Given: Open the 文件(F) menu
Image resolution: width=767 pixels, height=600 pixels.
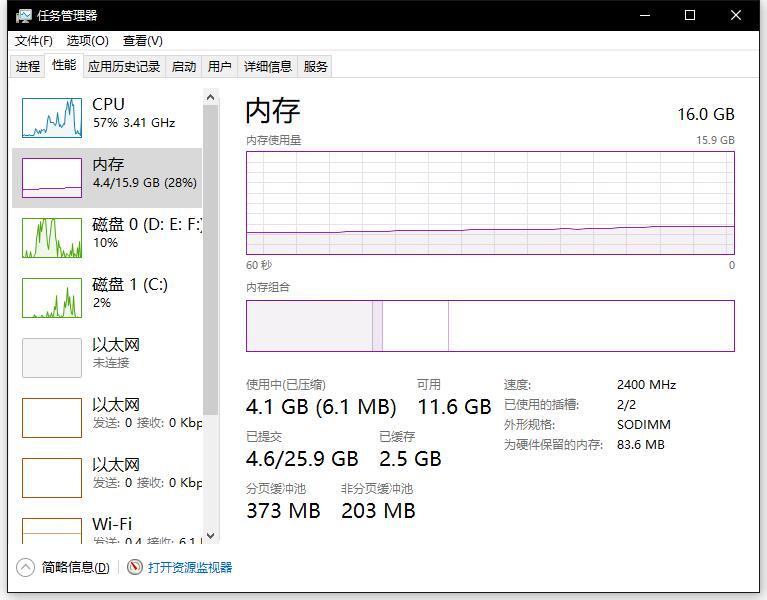Looking at the screenshot, I should coord(33,40).
